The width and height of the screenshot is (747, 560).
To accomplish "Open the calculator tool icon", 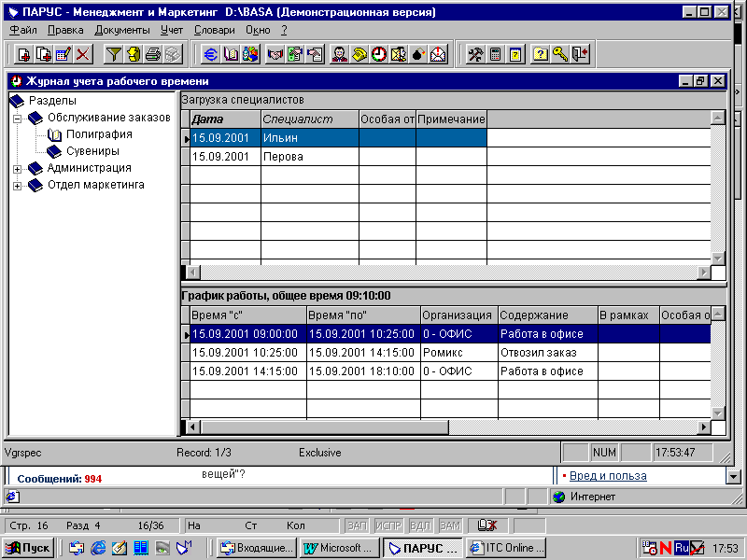I will tap(496, 54).
